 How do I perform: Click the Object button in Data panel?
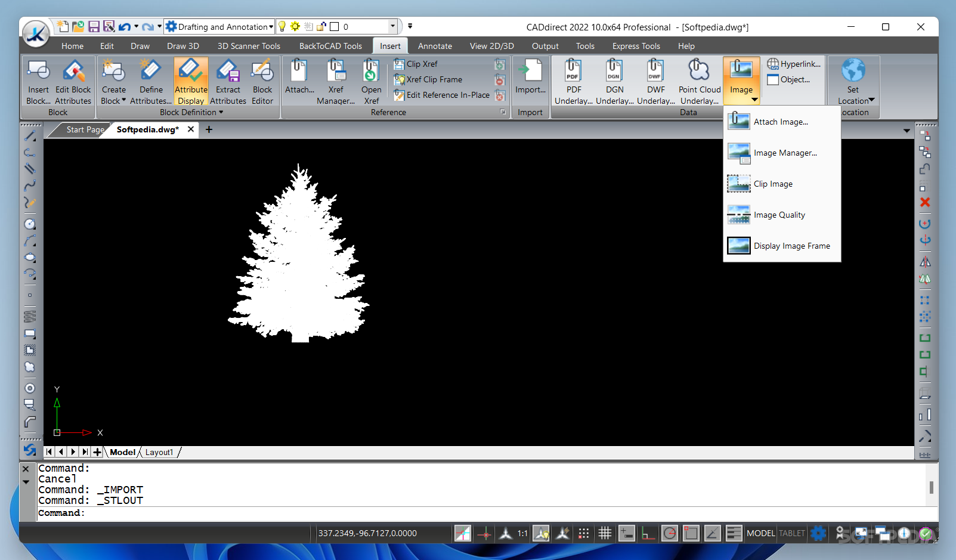pyautogui.click(x=788, y=79)
